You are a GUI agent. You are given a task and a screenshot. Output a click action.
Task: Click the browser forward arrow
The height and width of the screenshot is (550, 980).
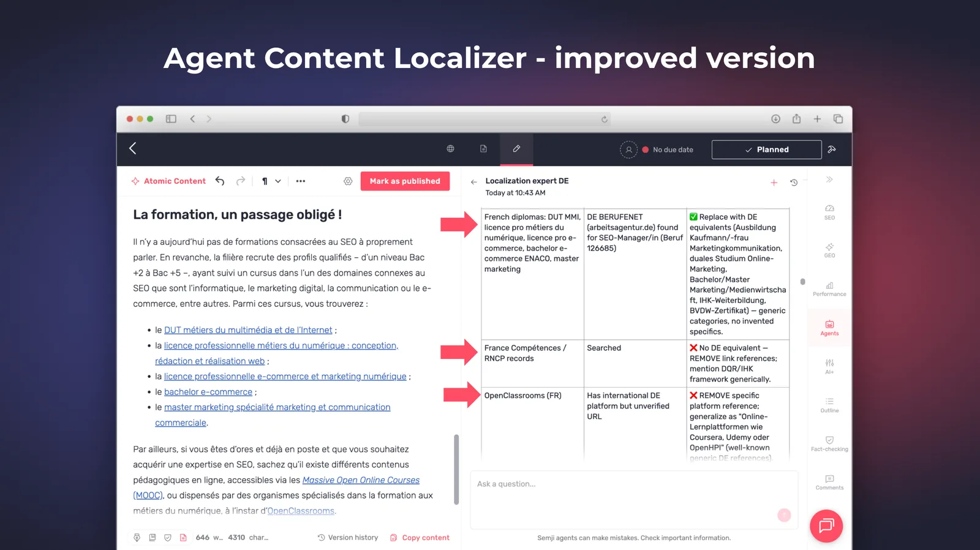coord(209,119)
